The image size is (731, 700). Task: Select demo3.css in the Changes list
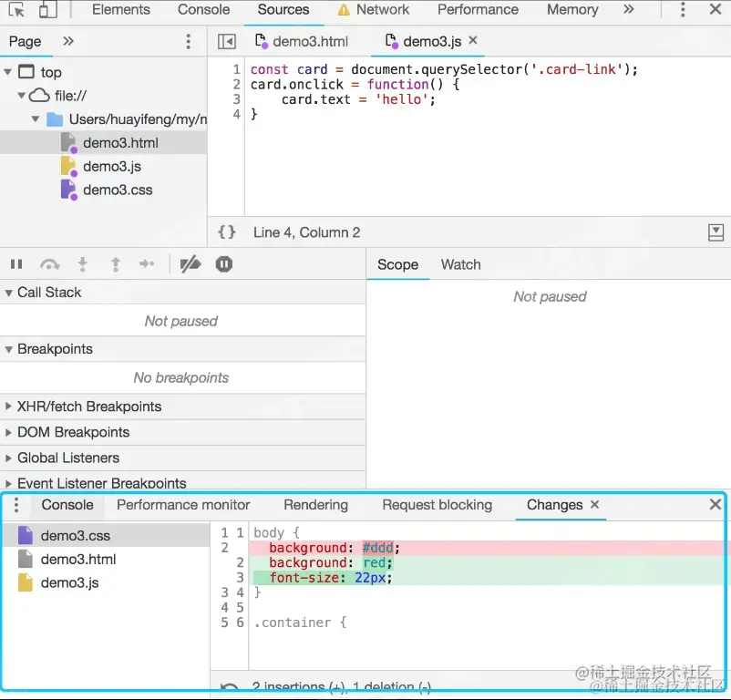(x=107, y=536)
